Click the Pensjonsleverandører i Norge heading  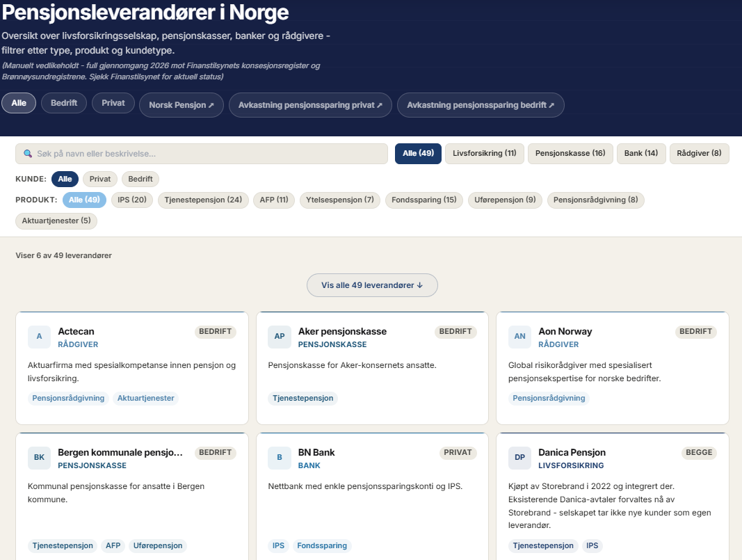click(145, 13)
